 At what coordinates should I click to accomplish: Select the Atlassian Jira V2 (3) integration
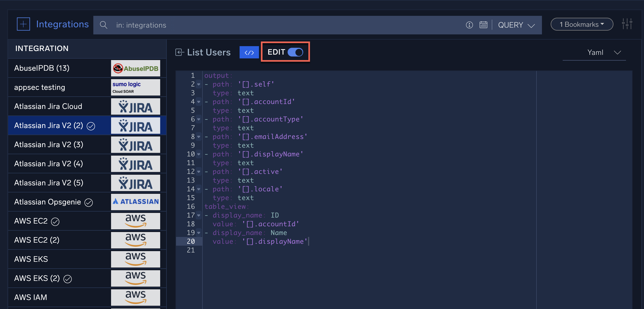[x=49, y=144]
